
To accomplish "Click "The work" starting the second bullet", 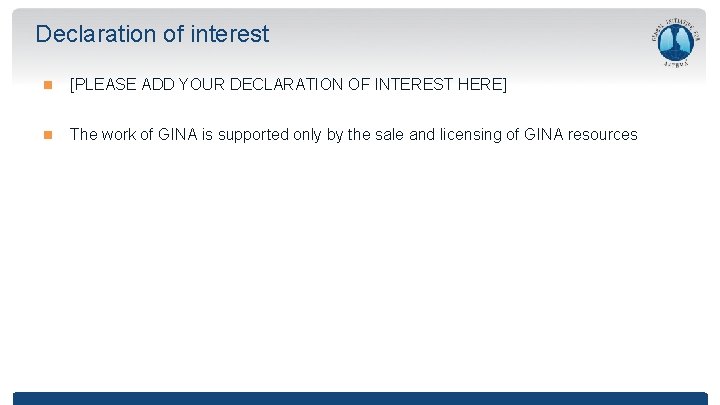I will (103, 134).
